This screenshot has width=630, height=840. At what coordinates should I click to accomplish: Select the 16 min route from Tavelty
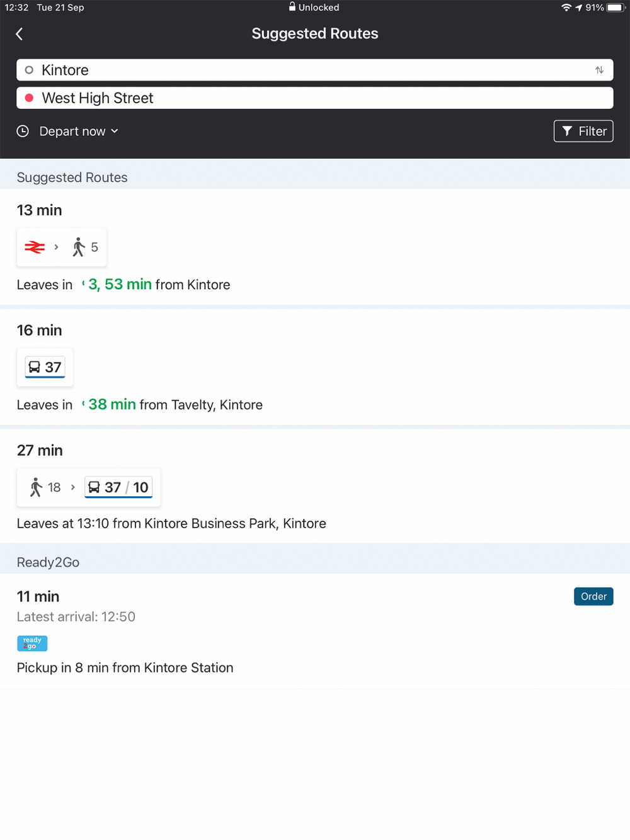315,367
